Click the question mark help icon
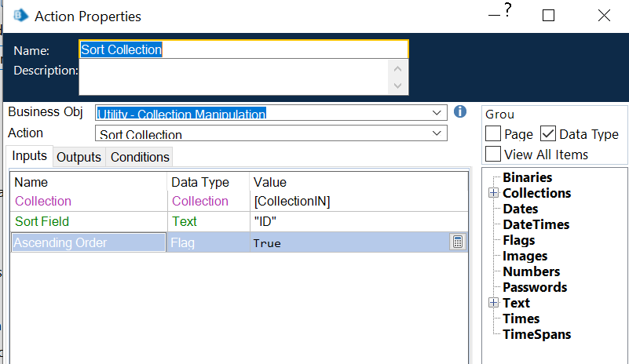This screenshot has height=364, width=629. tap(507, 10)
